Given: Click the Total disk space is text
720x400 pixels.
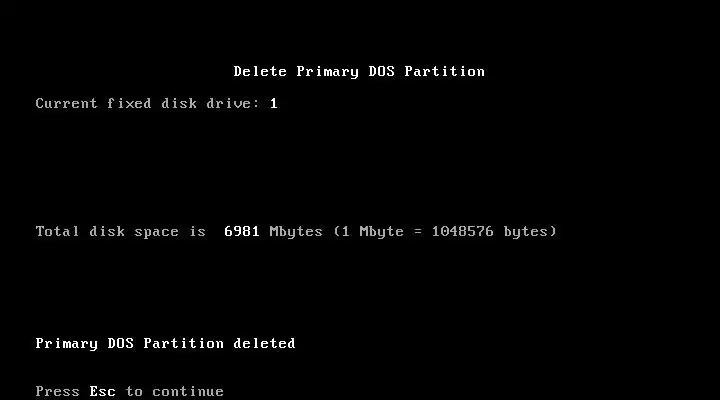Looking at the screenshot, I should [x=120, y=231].
